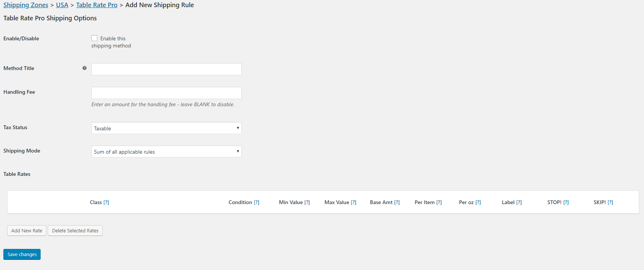Click the Per oz column header text
Image resolution: width=644 pixels, height=270 pixels.
(x=466, y=203)
